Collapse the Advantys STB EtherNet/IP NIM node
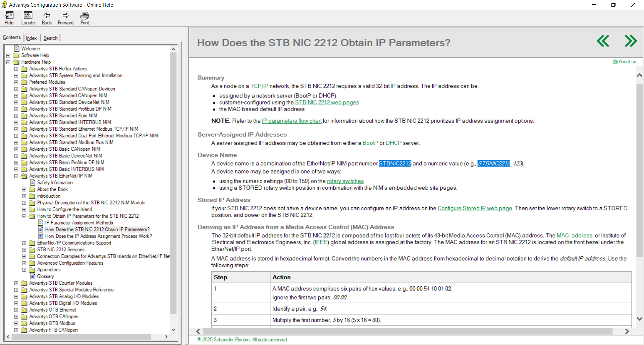Screen dimensions: 644x345 (x=16, y=176)
